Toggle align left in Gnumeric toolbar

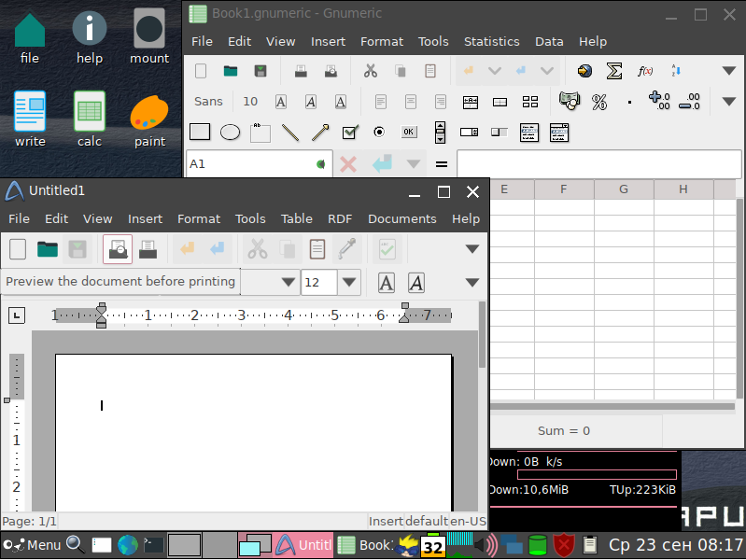point(381,102)
